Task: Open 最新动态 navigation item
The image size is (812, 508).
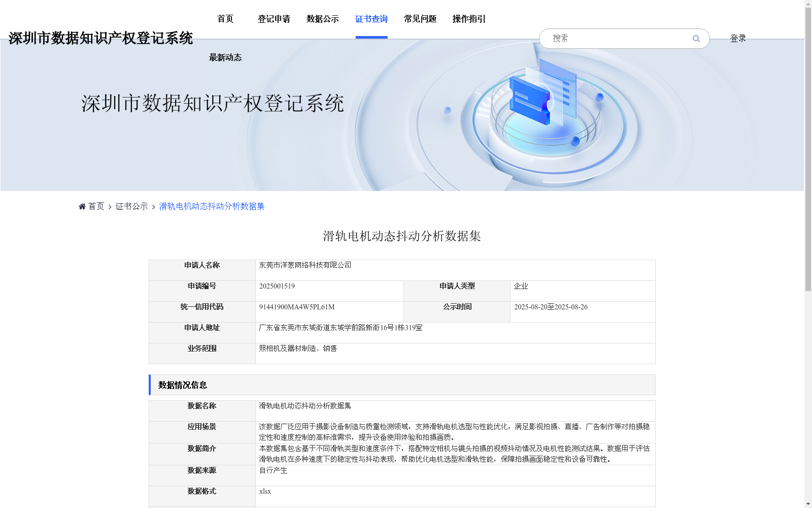Action: 225,57
